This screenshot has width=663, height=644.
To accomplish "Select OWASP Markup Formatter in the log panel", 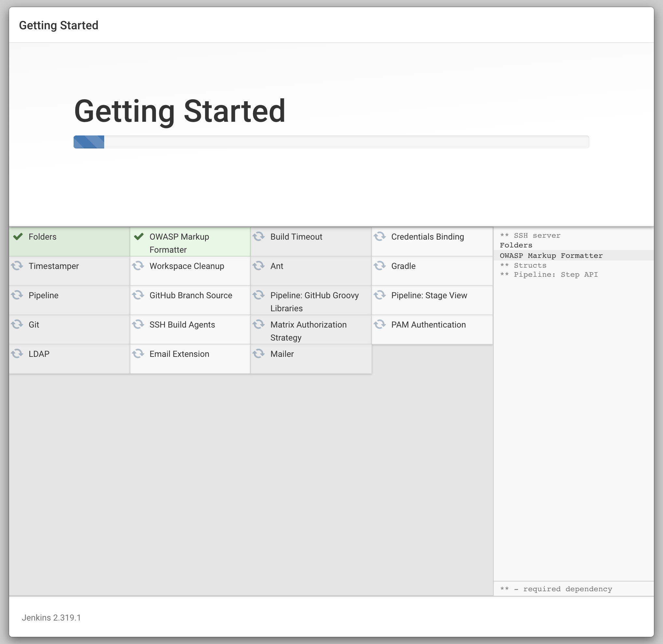I will [x=551, y=255].
